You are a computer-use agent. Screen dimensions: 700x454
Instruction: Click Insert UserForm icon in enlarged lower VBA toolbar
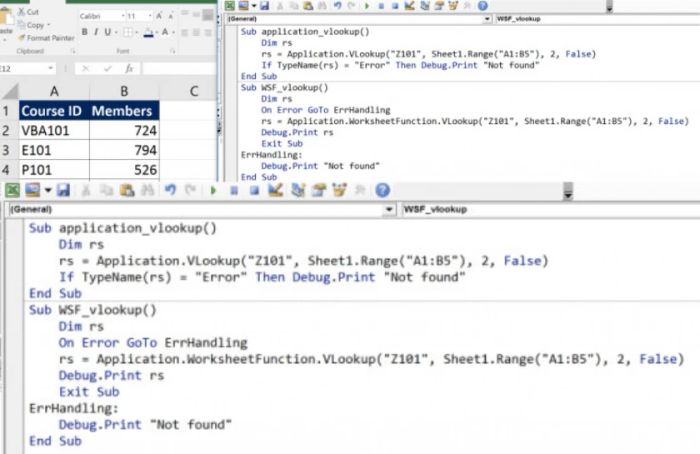[x=33, y=191]
